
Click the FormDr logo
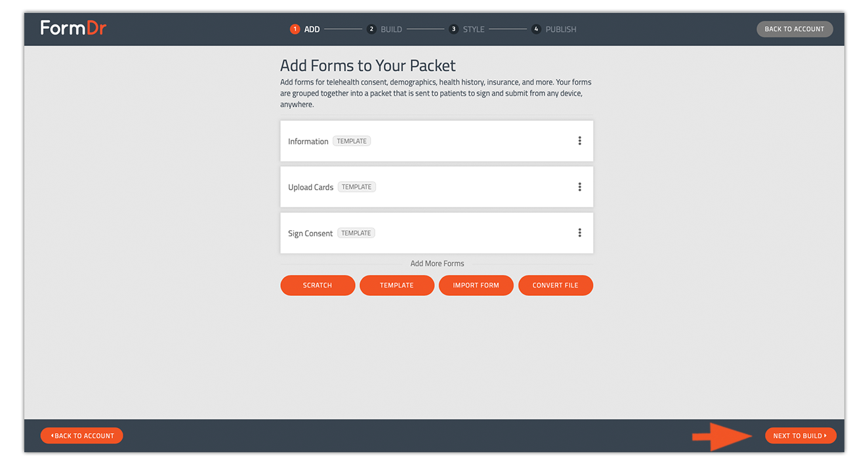(73, 28)
